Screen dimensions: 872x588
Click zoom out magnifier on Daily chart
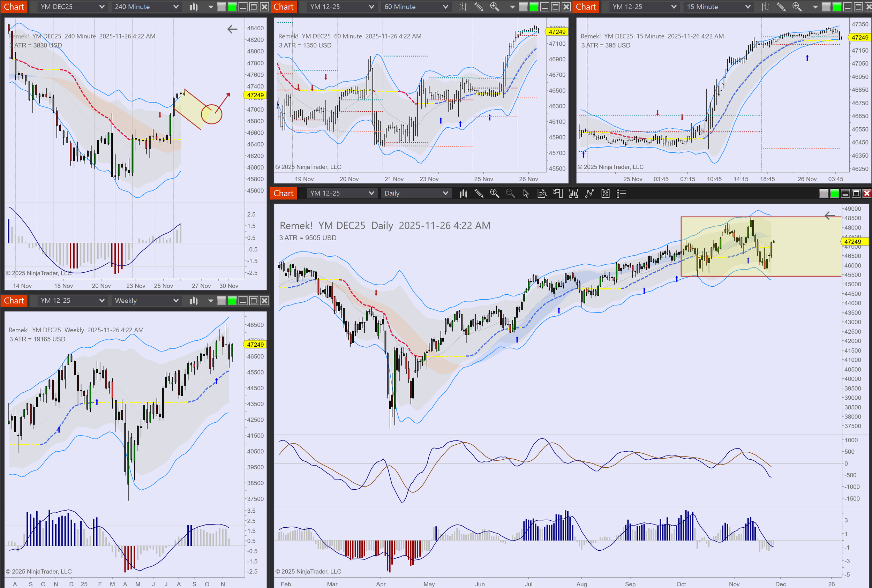510,193
